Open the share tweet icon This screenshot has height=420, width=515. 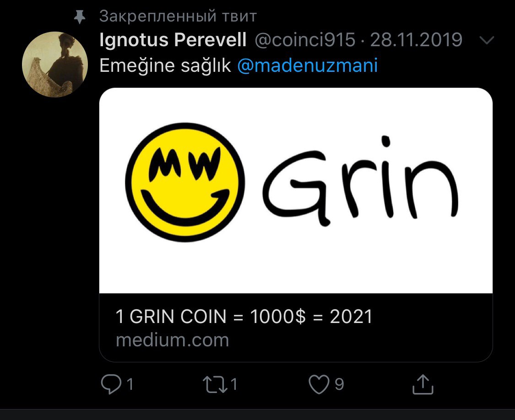pos(423,384)
